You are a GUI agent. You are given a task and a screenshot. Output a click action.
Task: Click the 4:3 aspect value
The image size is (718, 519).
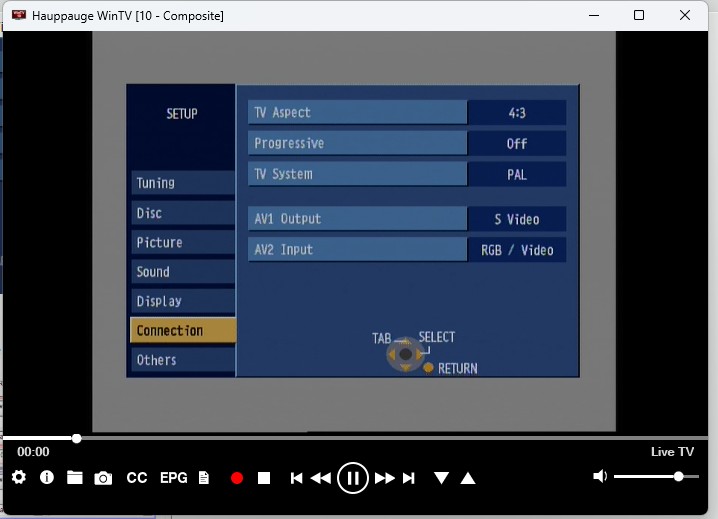pyautogui.click(x=517, y=113)
